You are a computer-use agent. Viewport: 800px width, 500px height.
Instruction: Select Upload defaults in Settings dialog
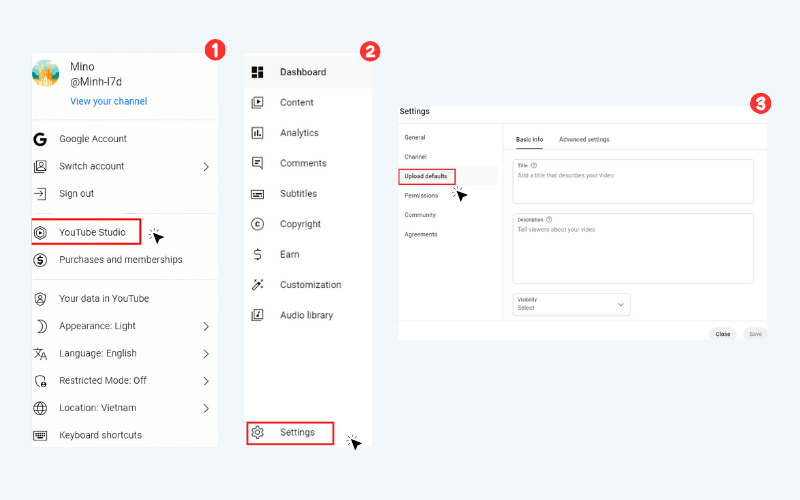[x=426, y=176]
